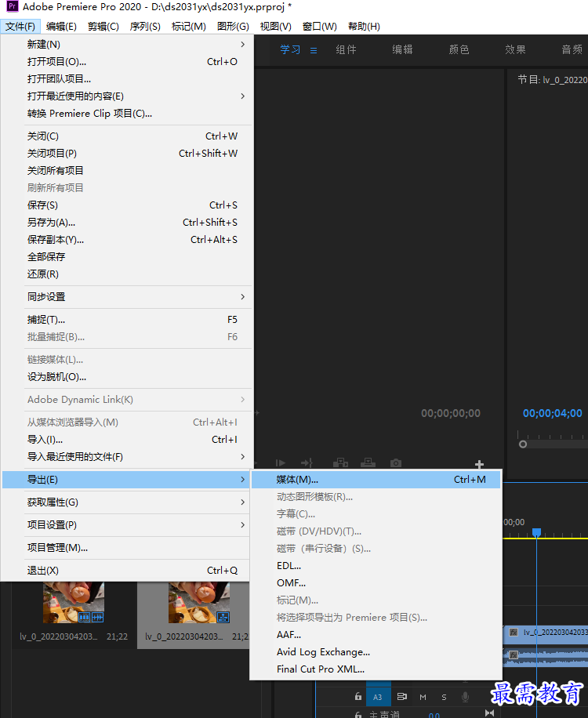Switch to the 组件 workspace tab

point(347,49)
